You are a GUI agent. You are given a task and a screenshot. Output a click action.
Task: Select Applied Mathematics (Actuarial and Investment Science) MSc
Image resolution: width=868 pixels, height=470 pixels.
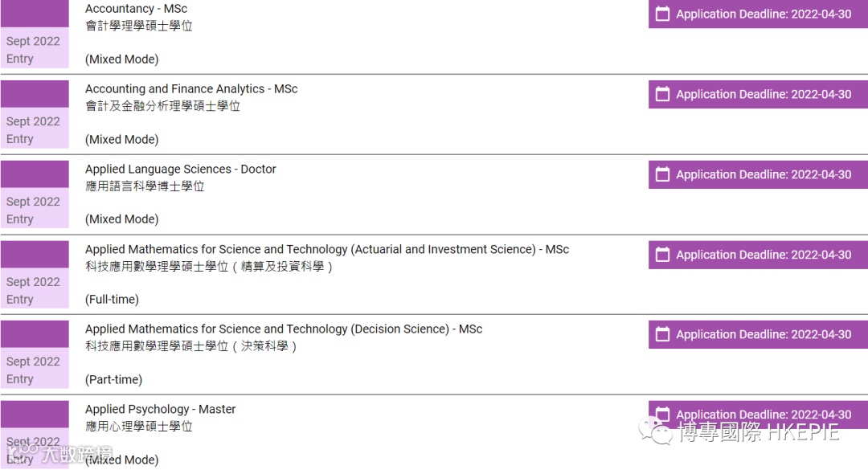tap(326, 250)
